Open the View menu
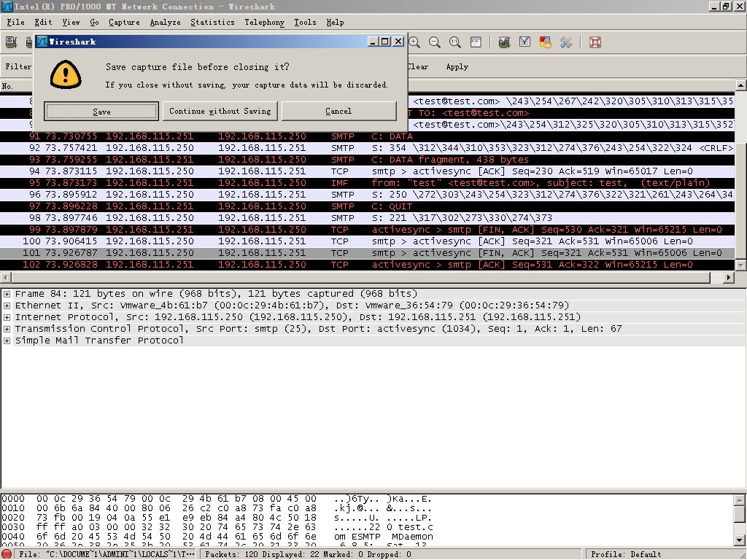 coord(71,22)
